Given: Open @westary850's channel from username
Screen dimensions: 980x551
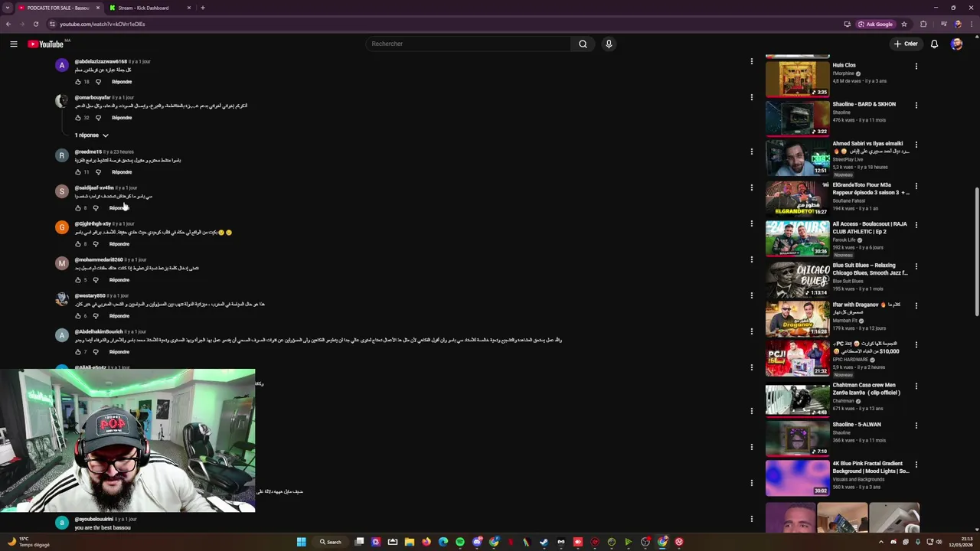Looking at the screenshot, I should point(90,295).
